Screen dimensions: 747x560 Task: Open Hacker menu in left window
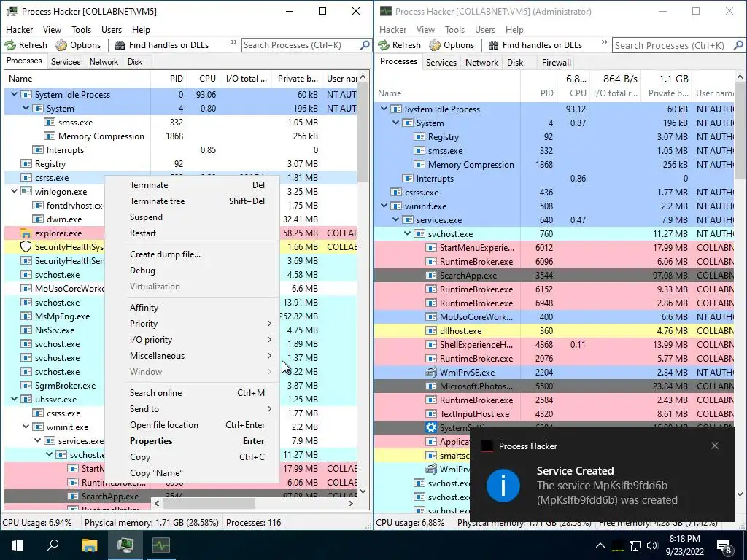pos(19,29)
